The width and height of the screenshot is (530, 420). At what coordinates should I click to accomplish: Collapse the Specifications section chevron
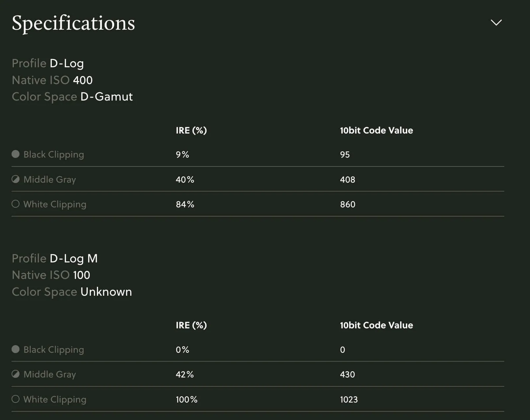(x=496, y=22)
